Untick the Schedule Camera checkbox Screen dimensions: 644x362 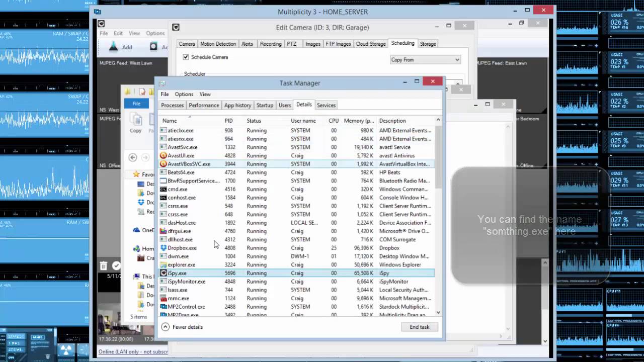(186, 57)
